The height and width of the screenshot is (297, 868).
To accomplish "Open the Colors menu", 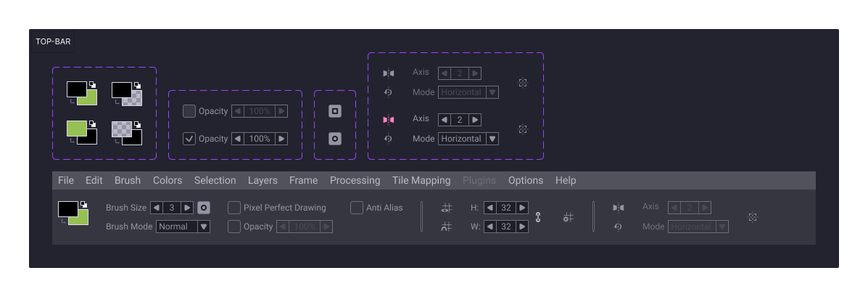I will tap(168, 180).
